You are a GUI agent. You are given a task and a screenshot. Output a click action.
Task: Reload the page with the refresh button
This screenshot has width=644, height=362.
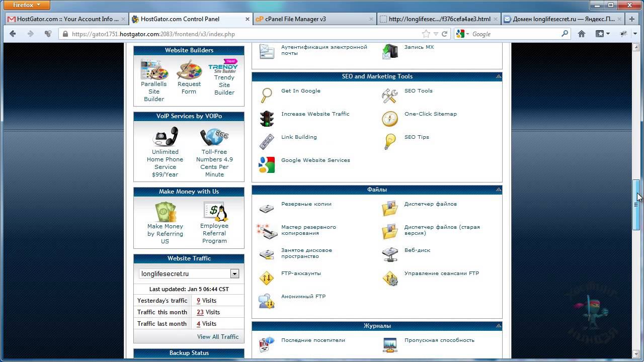point(444,34)
